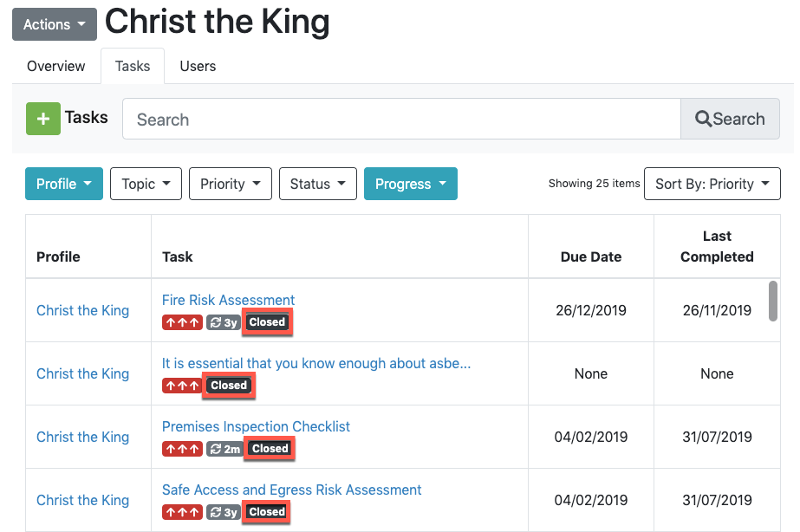Click inside the Search input field

coord(400,119)
